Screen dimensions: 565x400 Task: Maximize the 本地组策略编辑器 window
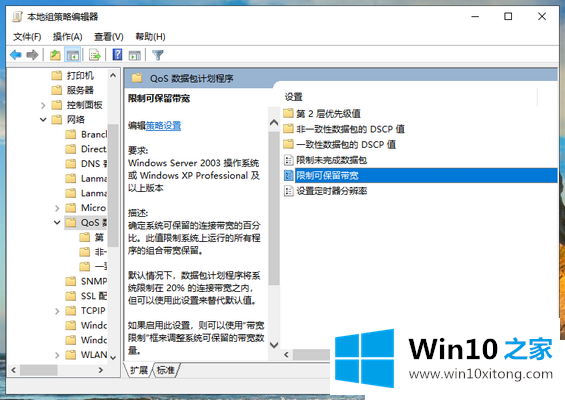508,17
